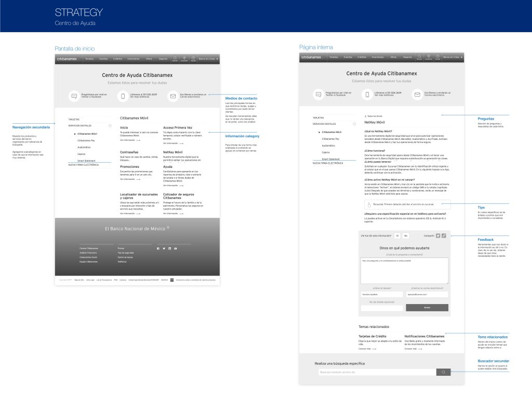
Task: Click the citibanamex logo in Pantalla de inicio
Action: pyautogui.click(x=67, y=59)
